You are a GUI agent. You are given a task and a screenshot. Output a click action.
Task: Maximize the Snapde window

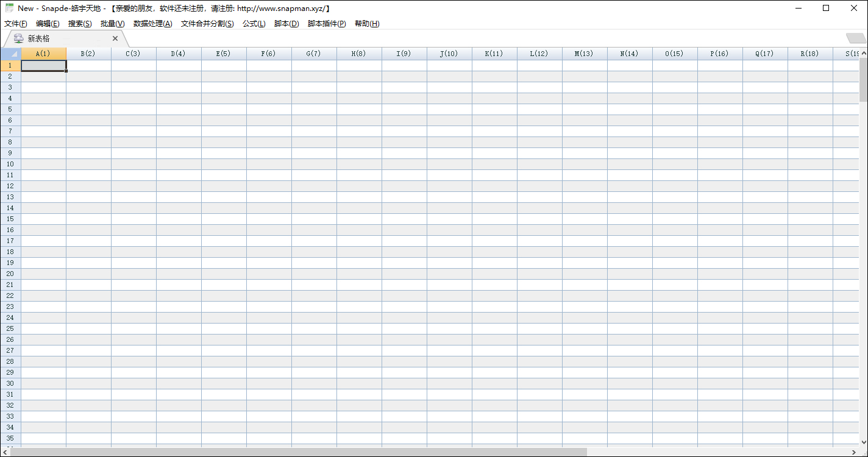(x=826, y=9)
